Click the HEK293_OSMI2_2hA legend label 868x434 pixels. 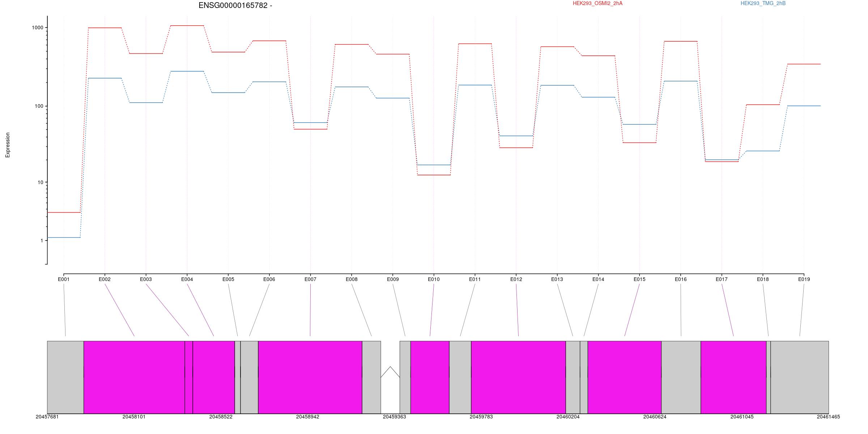[598, 4]
